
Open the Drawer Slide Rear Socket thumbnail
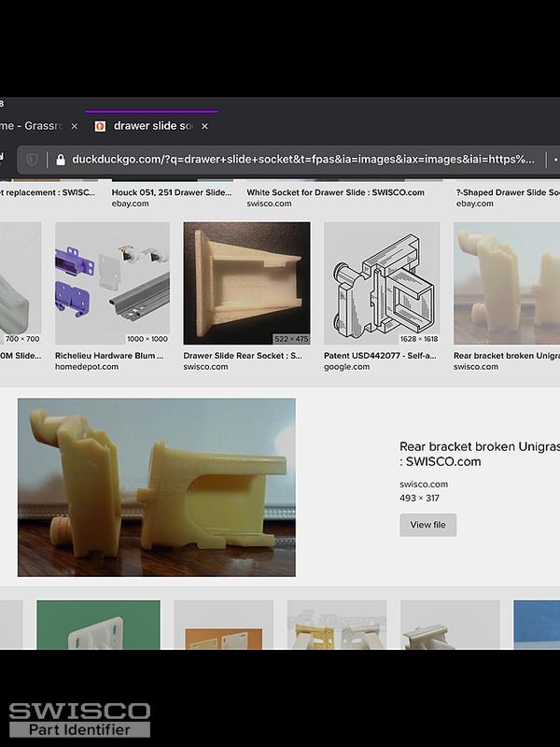coord(246,283)
